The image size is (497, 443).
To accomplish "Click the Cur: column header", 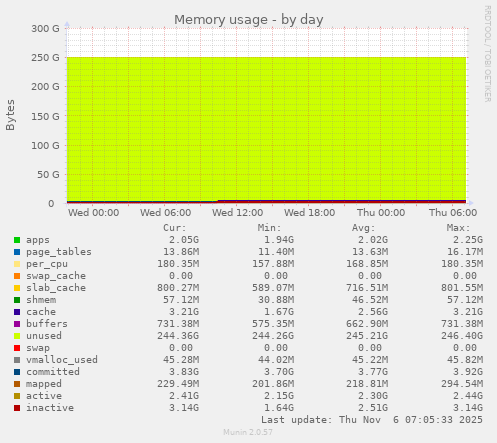I will tap(175, 228).
